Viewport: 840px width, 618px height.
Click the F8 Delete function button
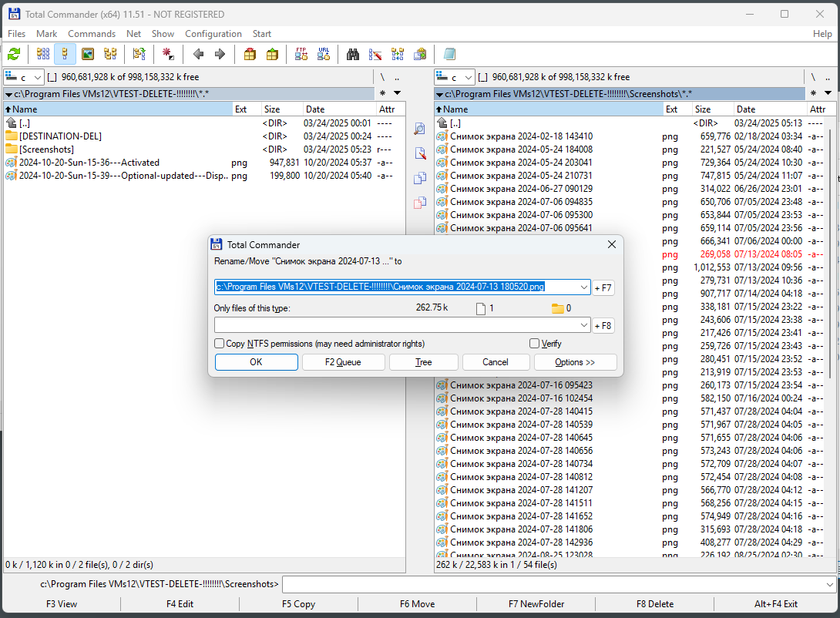[x=654, y=604]
